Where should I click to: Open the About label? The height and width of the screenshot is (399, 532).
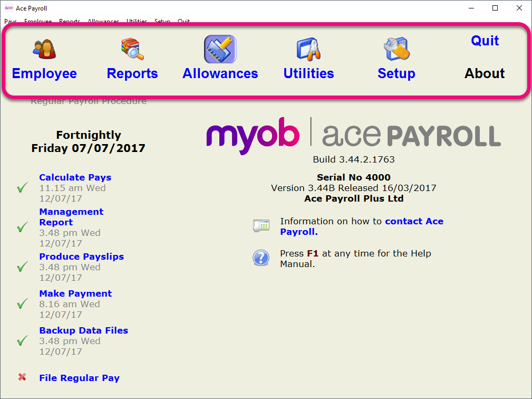pos(485,73)
